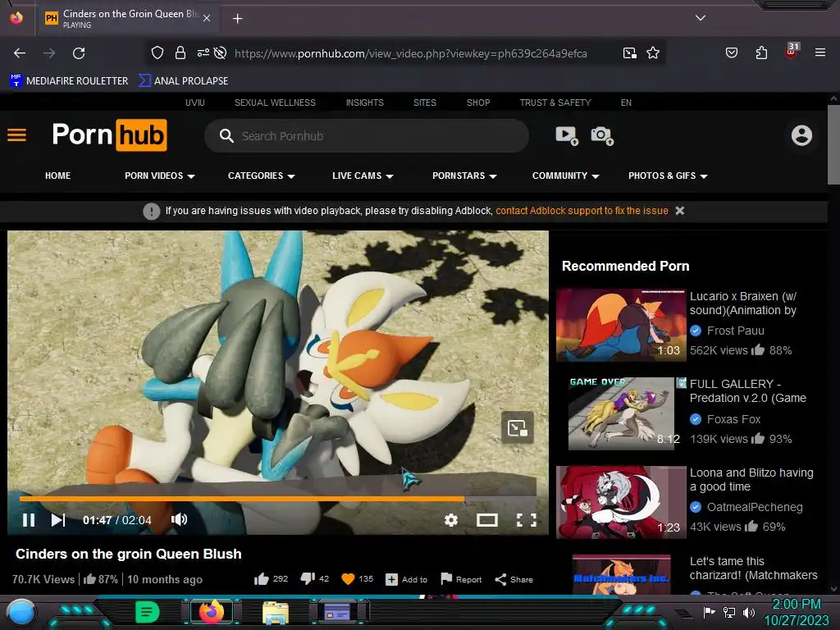
Task: Open SHOP in top bar
Action: 478,103
